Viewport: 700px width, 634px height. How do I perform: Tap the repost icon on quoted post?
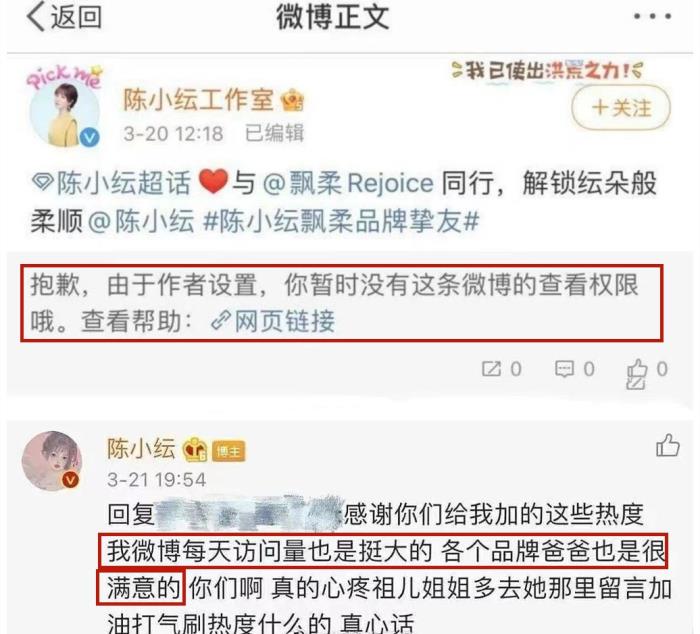click(501, 369)
